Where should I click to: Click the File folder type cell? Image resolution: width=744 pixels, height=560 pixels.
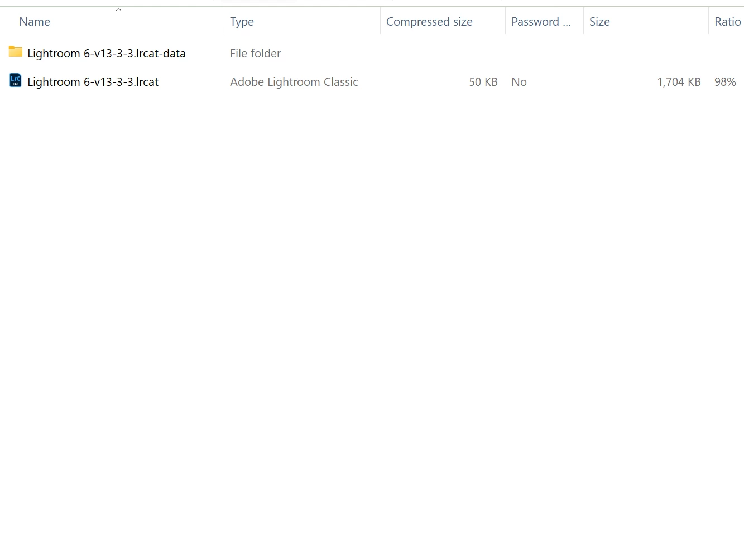point(255,54)
